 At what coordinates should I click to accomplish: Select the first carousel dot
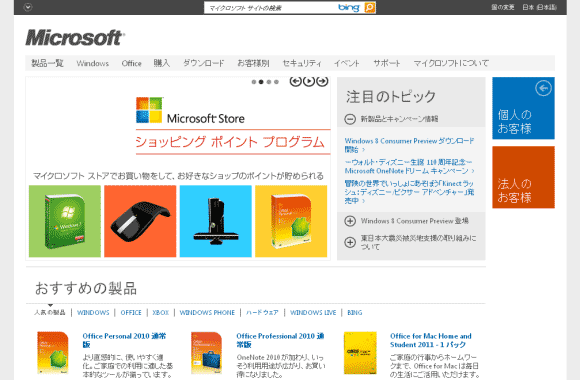click(x=254, y=82)
